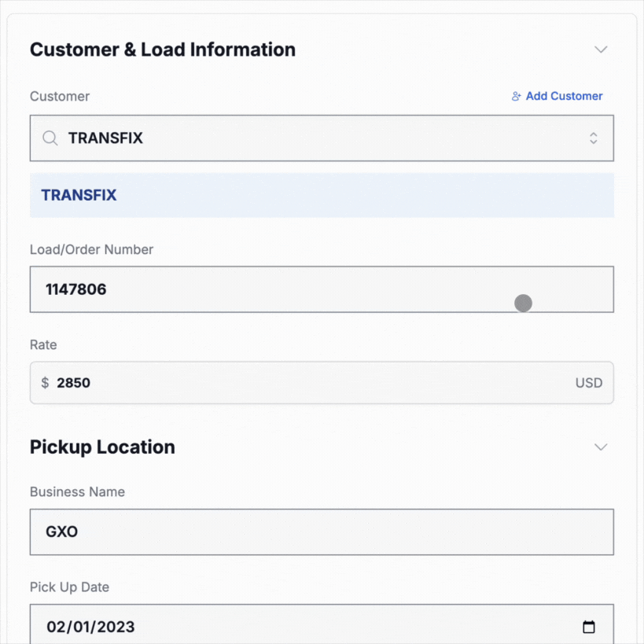This screenshot has height=644, width=644.
Task: Open the calendar picker for Pick Up Date
Action: tap(588, 627)
